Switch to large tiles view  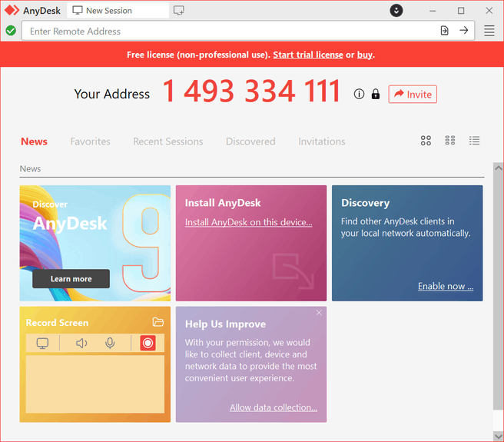[x=426, y=141]
